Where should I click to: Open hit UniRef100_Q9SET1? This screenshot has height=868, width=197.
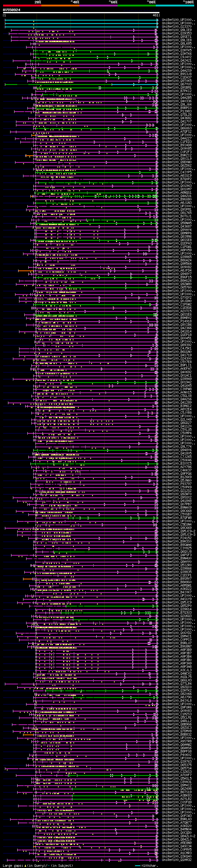[177, 37]
